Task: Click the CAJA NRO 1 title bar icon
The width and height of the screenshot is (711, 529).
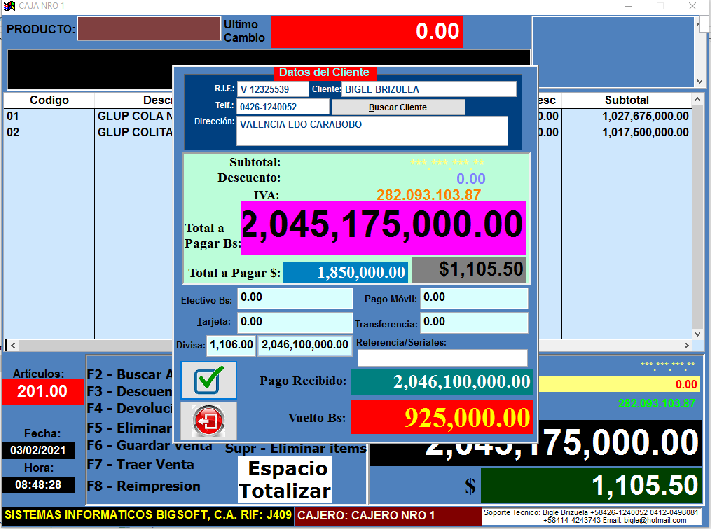Action: [x=10, y=7]
